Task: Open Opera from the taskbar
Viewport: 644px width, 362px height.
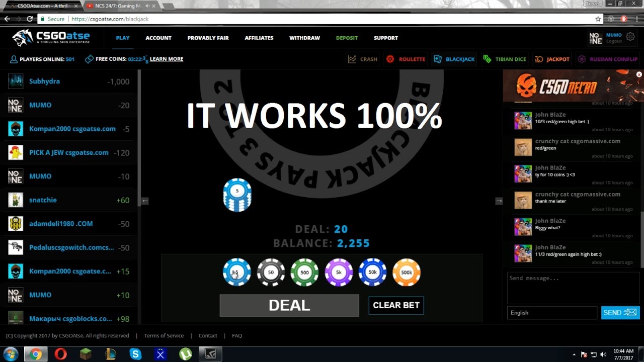Action: (x=60, y=354)
